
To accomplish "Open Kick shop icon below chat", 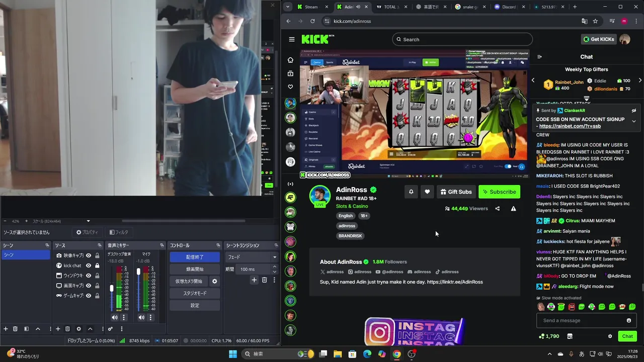I will 570,336.
